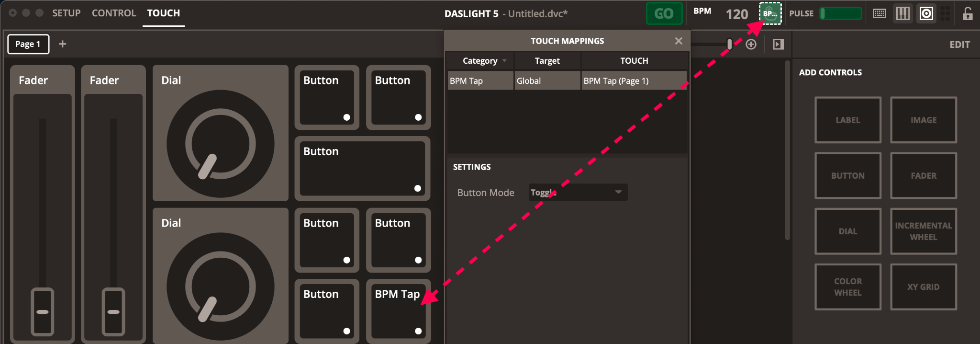Tap the BPM tap tempo icon

(x=770, y=13)
